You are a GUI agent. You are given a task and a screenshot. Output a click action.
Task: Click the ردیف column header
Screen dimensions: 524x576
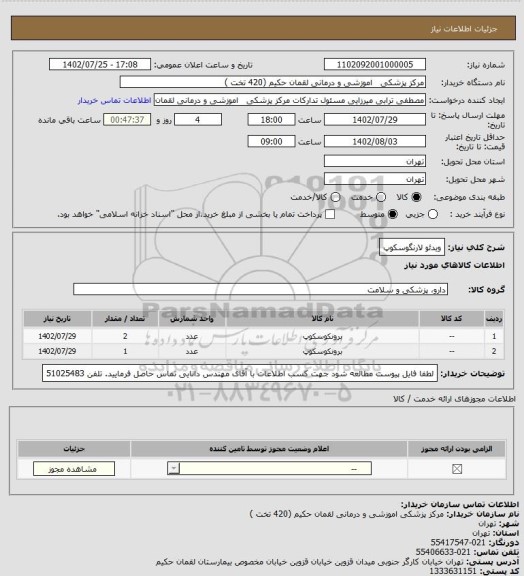coord(494,319)
